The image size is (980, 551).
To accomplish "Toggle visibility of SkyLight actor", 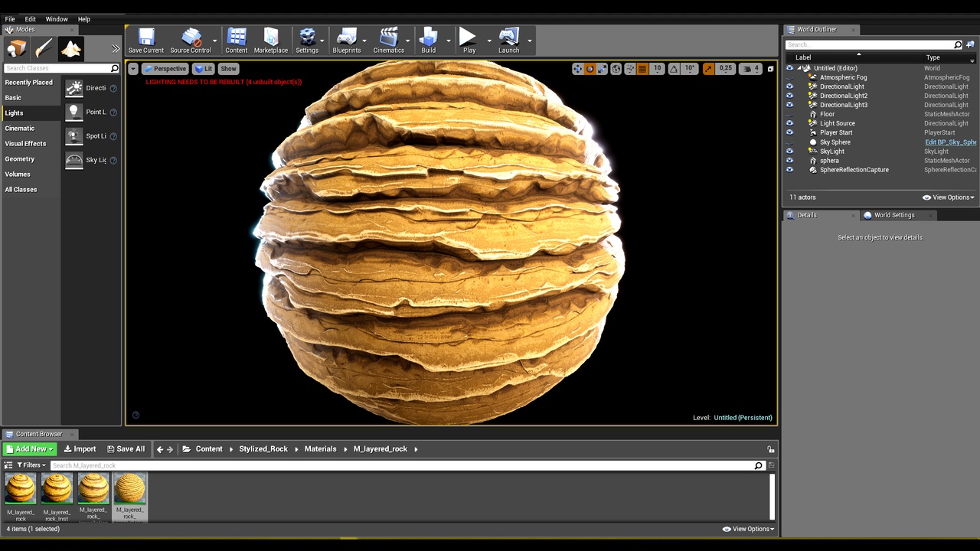I will 789,152.
